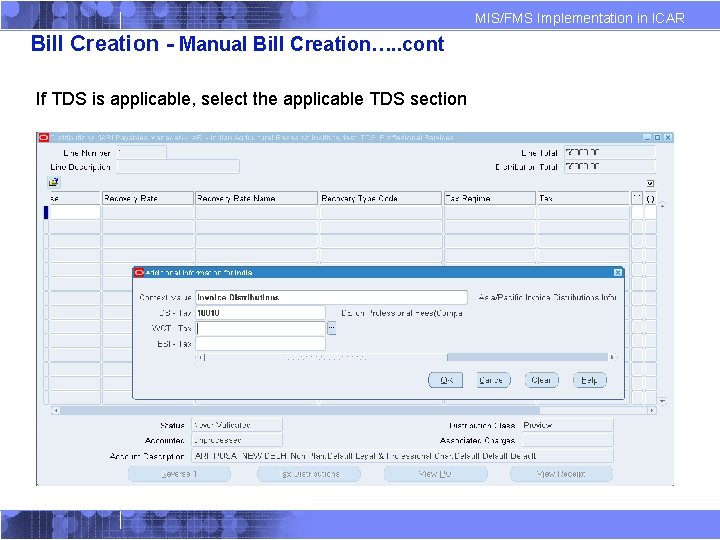Screen dimensions: 720x540
Task: Click the Associated Charges field
Action: pos(567,440)
